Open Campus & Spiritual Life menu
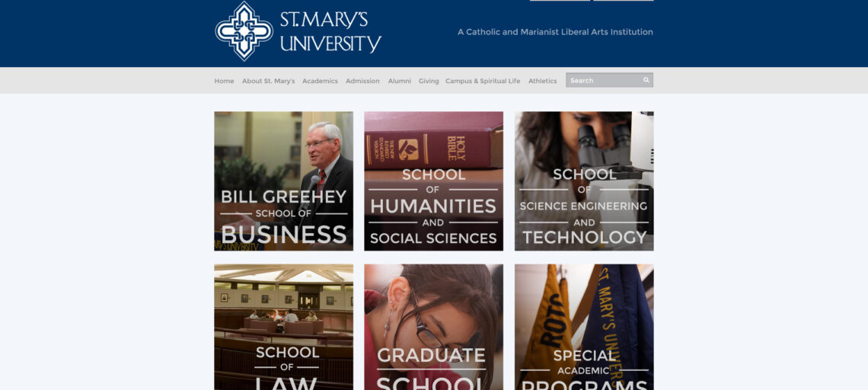The image size is (868, 390). coord(483,81)
